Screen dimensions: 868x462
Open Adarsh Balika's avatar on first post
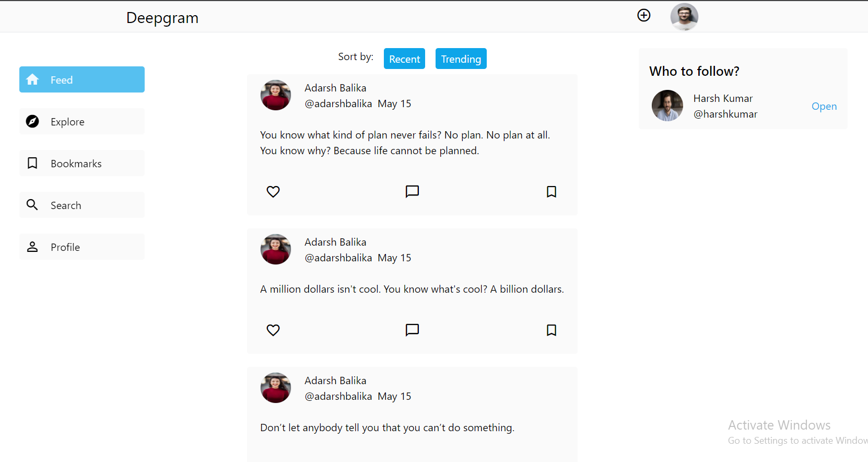(x=275, y=95)
